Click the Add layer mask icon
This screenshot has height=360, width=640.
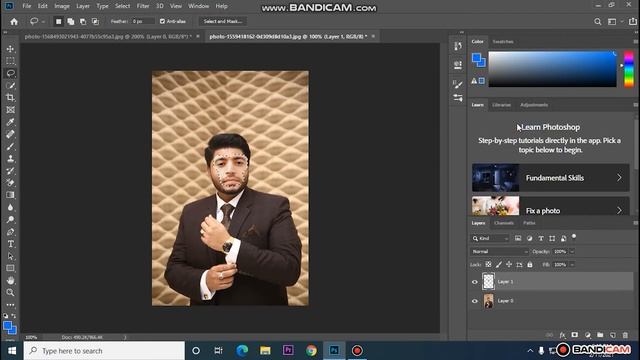click(575, 335)
